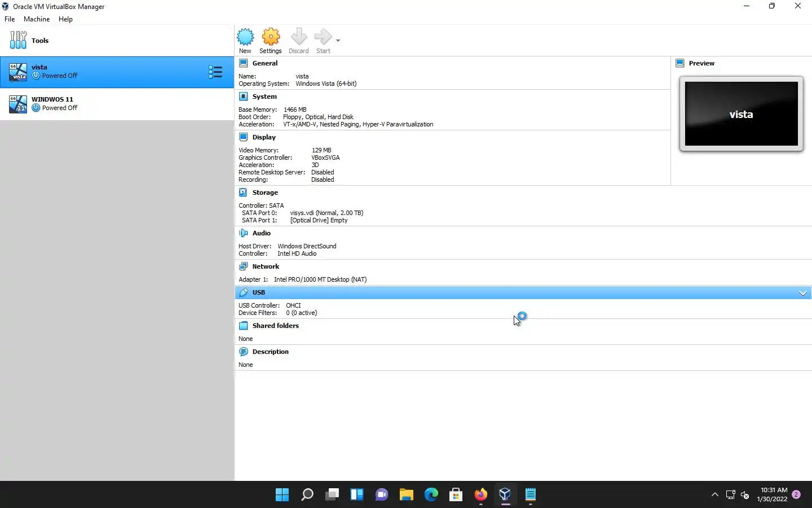812x508 pixels.
Task: Click the Optical Drive Empty entry
Action: [x=319, y=220]
